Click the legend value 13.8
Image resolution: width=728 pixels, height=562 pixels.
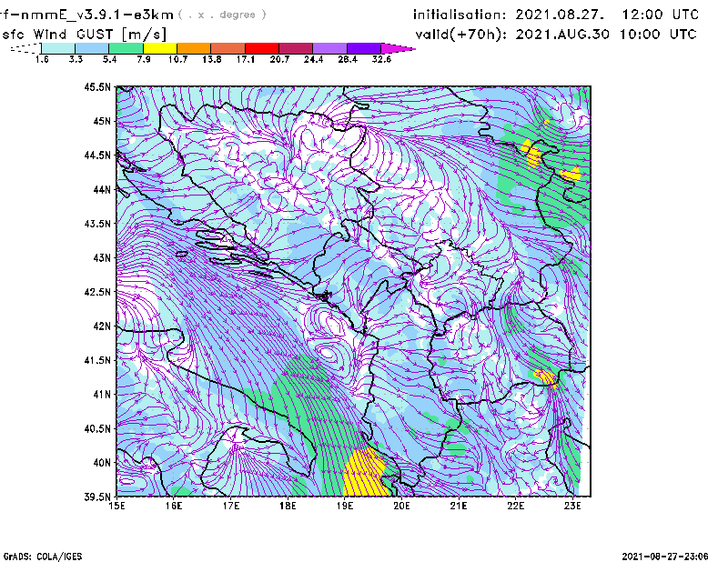(x=212, y=59)
